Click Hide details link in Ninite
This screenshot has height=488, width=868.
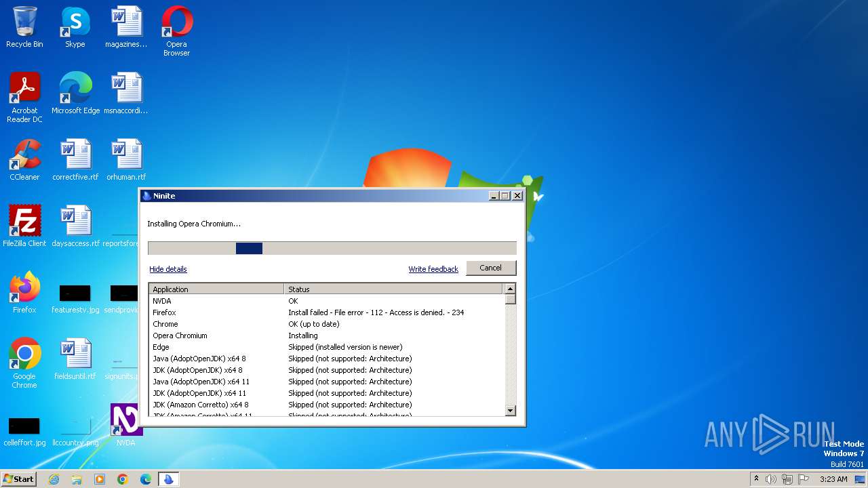coord(168,269)
